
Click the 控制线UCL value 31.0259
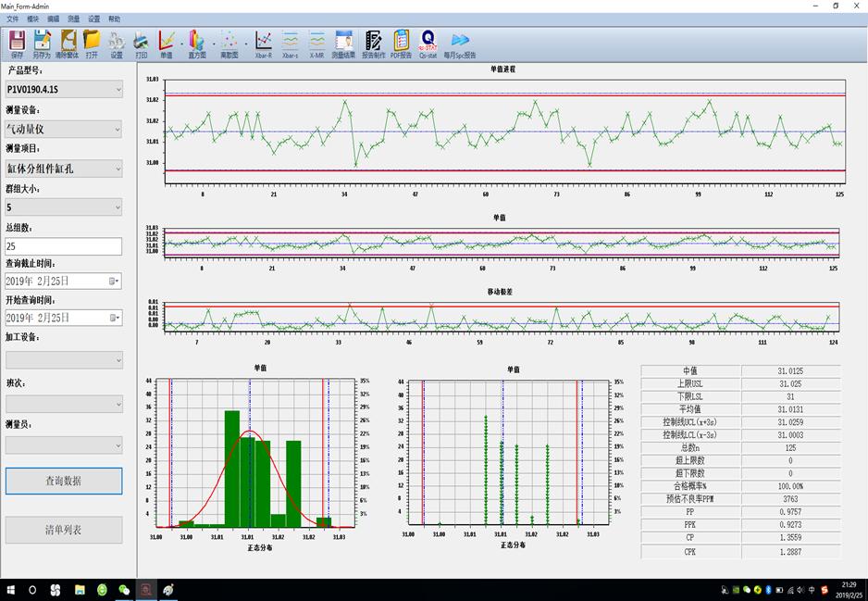790,422
